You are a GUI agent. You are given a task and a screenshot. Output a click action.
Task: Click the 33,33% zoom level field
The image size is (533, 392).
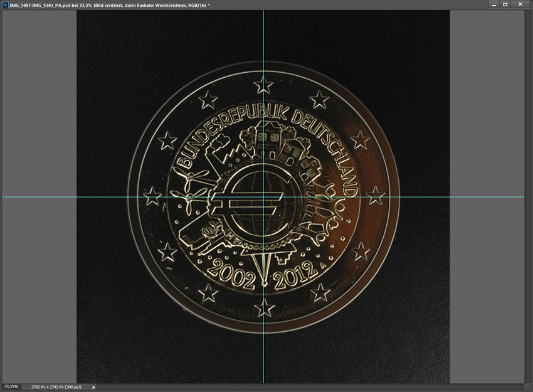[x=11, y=387]
